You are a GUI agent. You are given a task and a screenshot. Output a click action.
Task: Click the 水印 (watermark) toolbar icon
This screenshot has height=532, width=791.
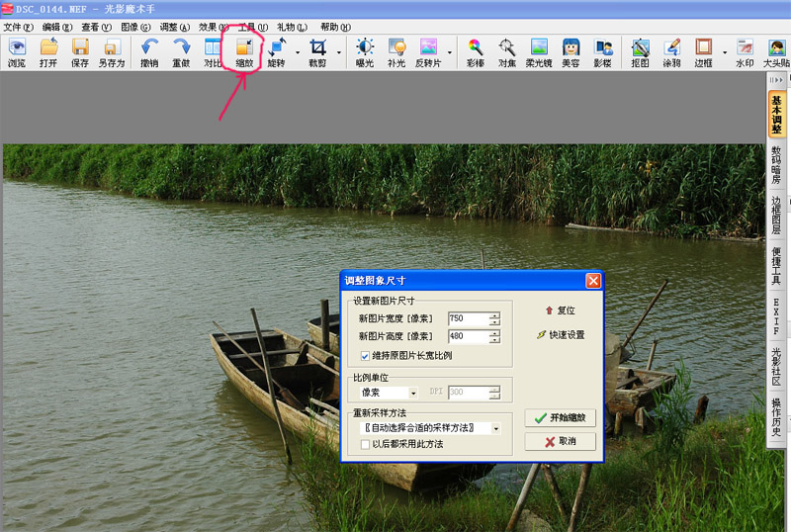tap(745, 51)
